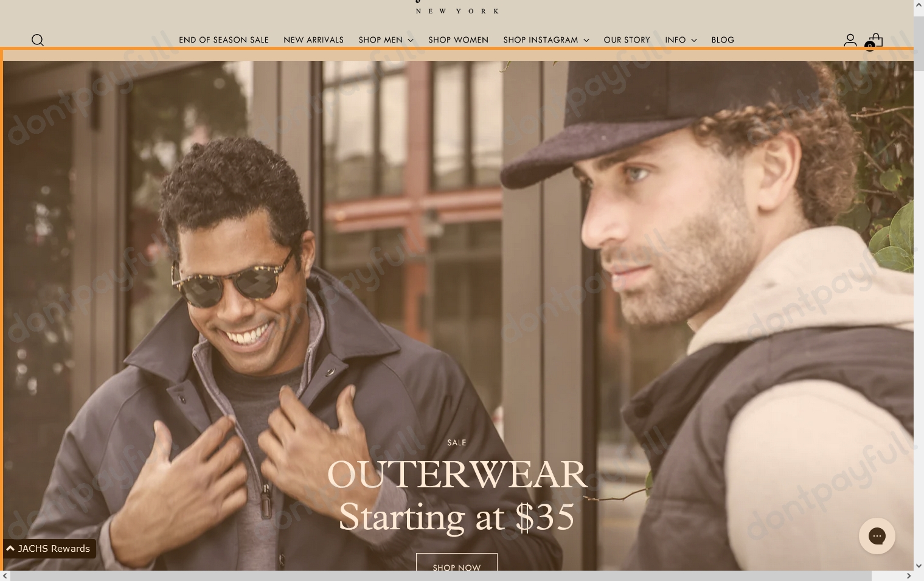Navigate to Shop Women
Screen dimensions: 924x581
(x=458, y=40)
